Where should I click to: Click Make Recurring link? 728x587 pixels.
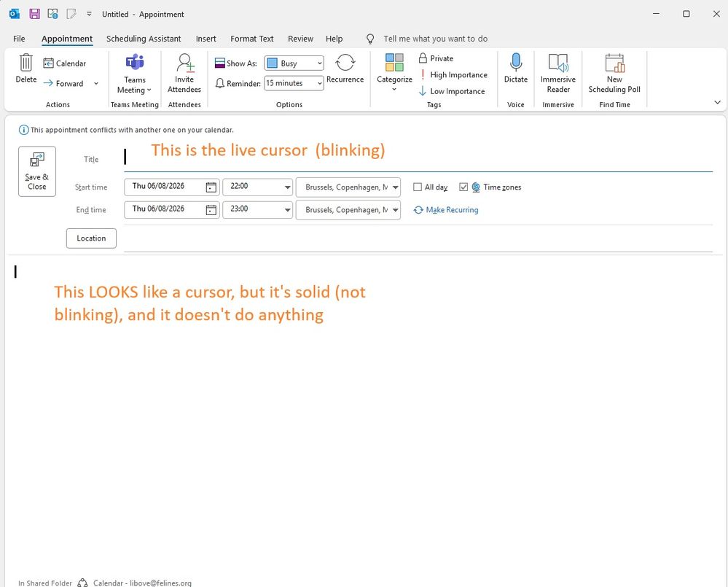tap(446, 210)
